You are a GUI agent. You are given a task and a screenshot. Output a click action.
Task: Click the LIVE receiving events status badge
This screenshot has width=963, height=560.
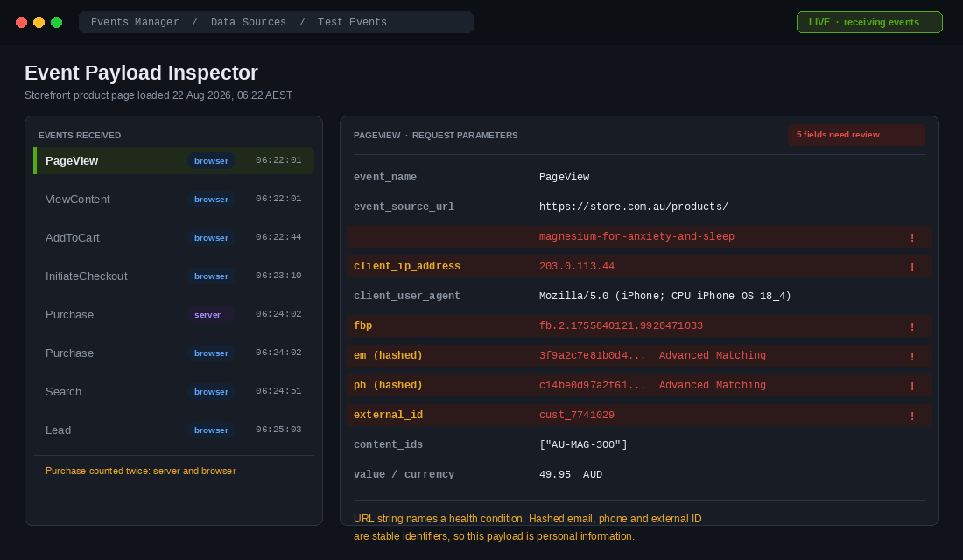pos(869,22)
